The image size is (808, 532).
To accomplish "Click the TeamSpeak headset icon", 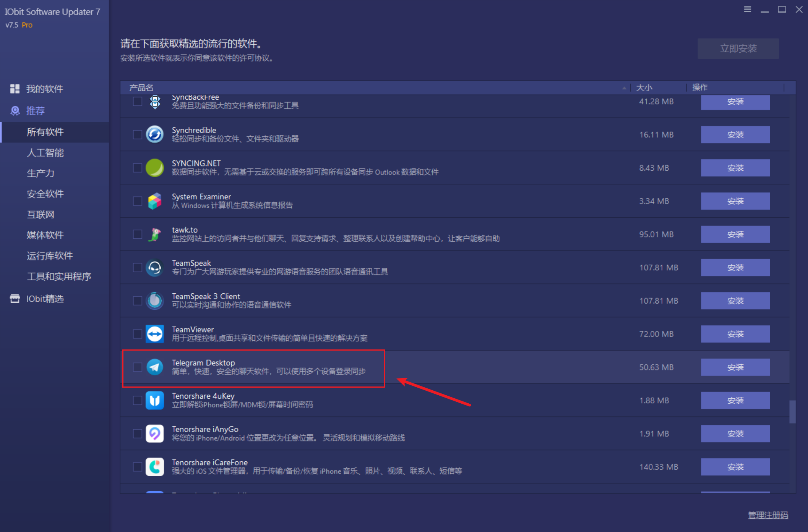I will click(x=155, y=267).
